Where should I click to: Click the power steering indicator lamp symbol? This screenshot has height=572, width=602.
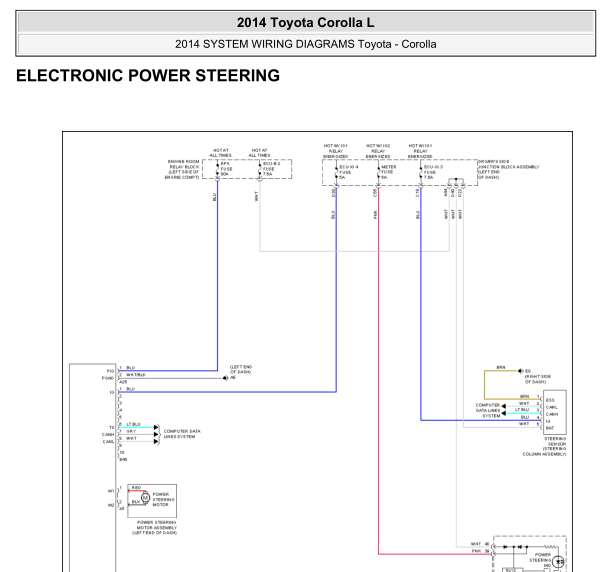(x=558, y=562)
